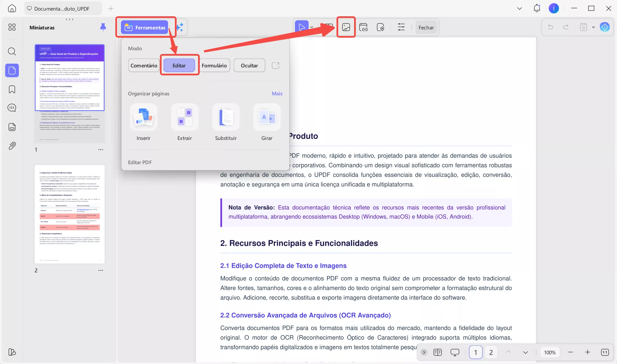The image size is (617, 364).
Task: Click the page watermark tool icon
Action: pos(380,27)
